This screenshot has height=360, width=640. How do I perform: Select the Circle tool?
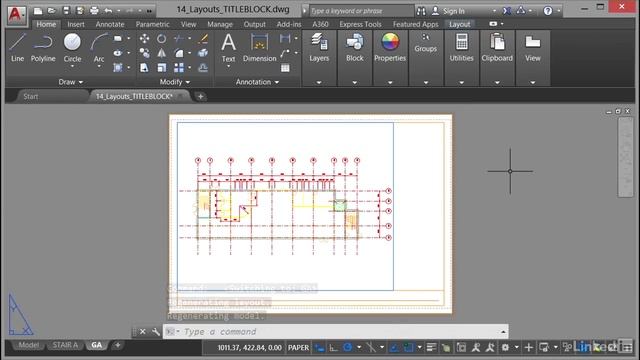[72, 47]
